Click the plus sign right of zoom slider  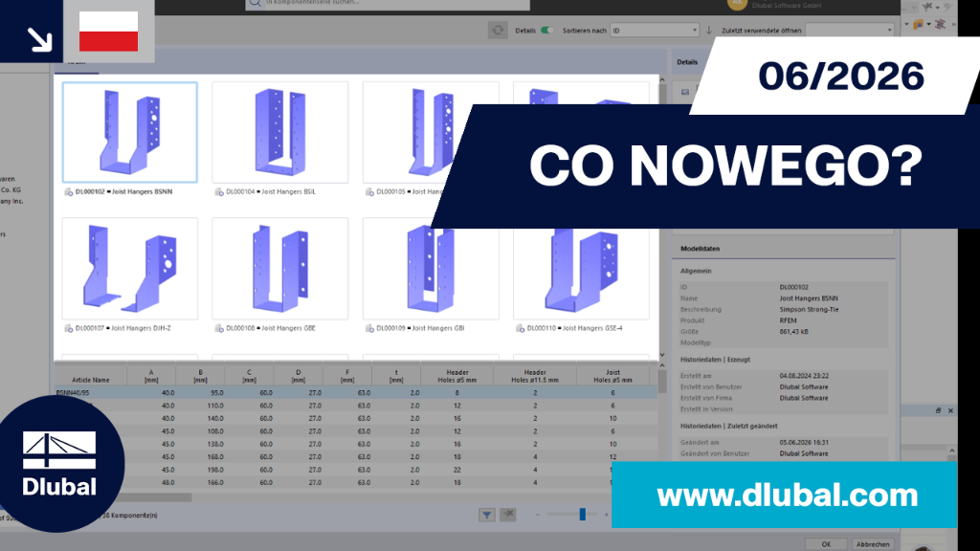click(x=606, y=515)
